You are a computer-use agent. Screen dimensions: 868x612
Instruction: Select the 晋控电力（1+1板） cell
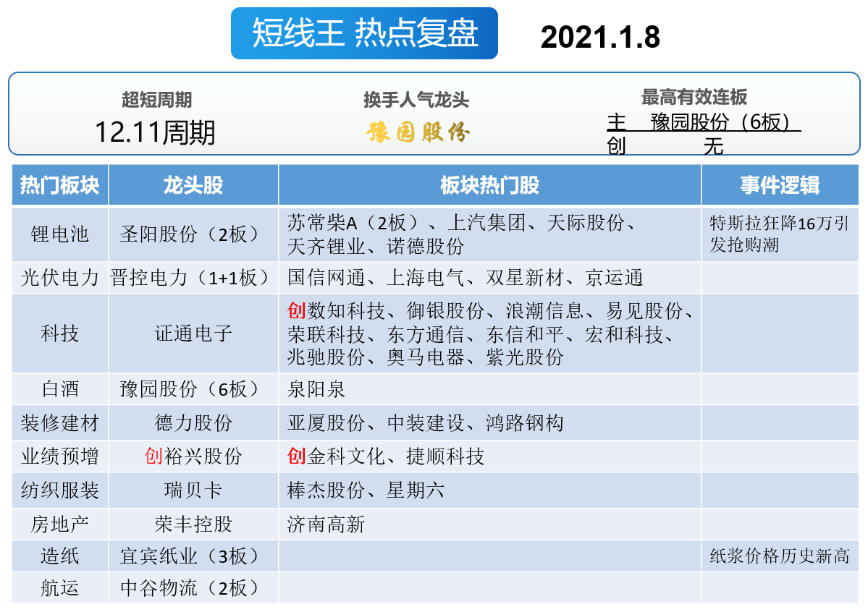(x=193, y=278)
